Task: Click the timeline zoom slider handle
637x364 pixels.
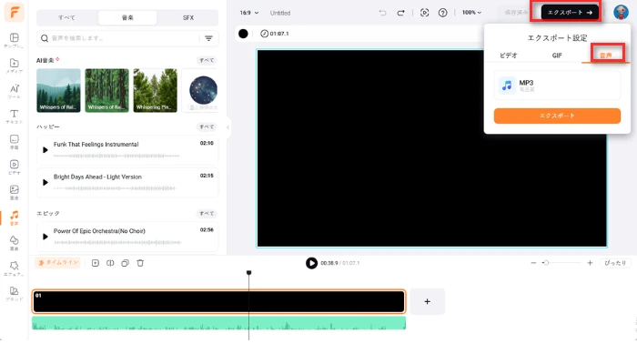Action: (546, 263)
